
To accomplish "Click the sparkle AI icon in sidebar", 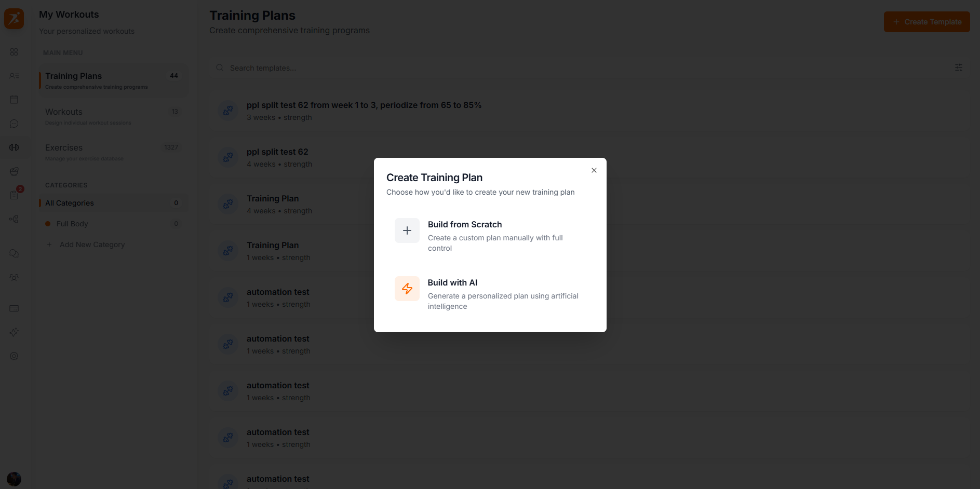I will (14, 332).
